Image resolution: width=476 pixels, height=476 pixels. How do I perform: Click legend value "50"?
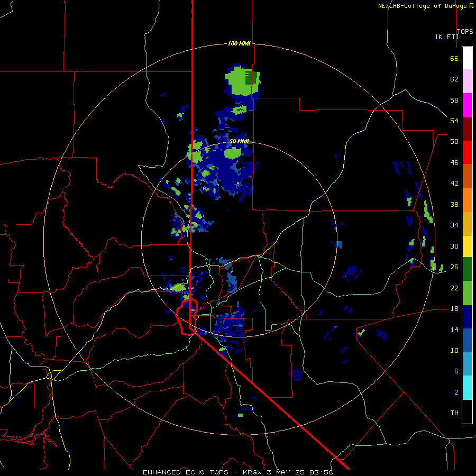coord(454,142)
